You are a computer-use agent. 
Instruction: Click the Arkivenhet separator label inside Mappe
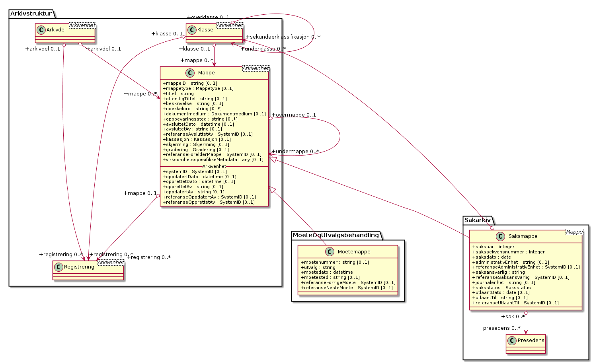pos(214,167)
